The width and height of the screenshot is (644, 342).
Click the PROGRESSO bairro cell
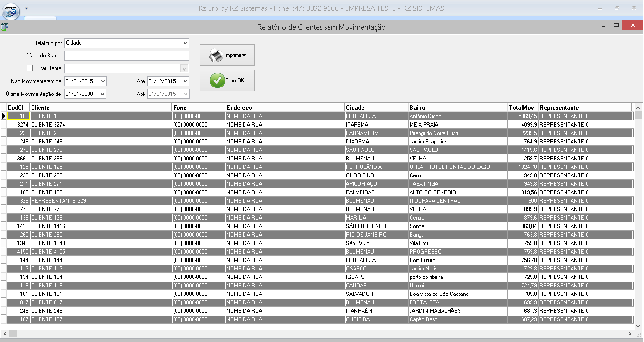[458, 252]
